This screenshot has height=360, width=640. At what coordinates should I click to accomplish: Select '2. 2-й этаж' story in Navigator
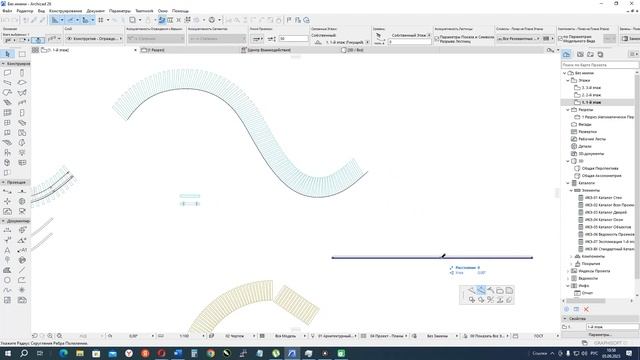pos(591,95)
